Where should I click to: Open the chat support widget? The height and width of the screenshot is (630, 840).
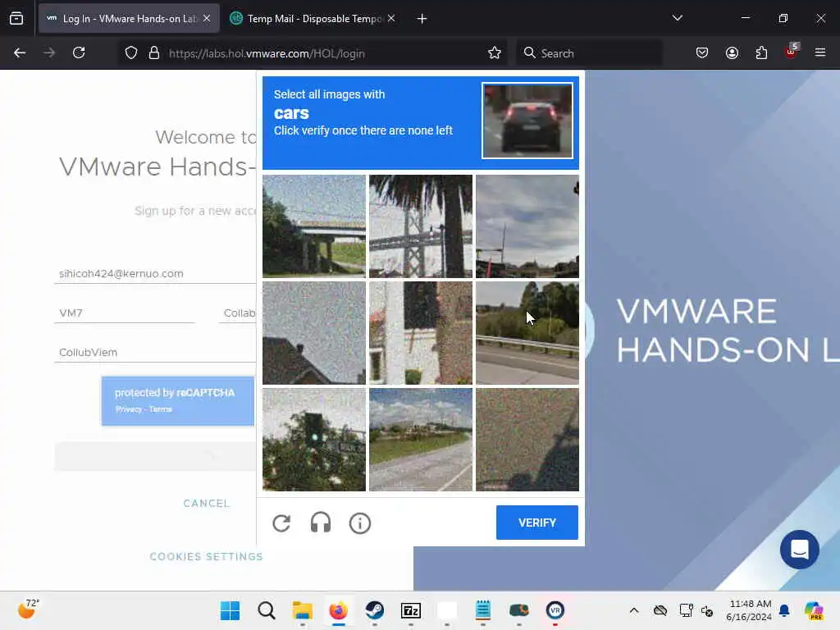coord(799,549)
